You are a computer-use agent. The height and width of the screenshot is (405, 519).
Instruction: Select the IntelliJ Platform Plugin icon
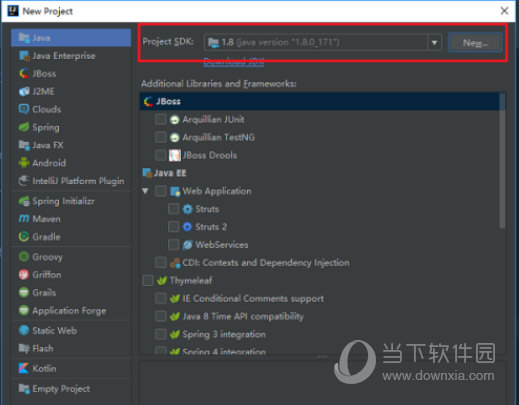24,181
